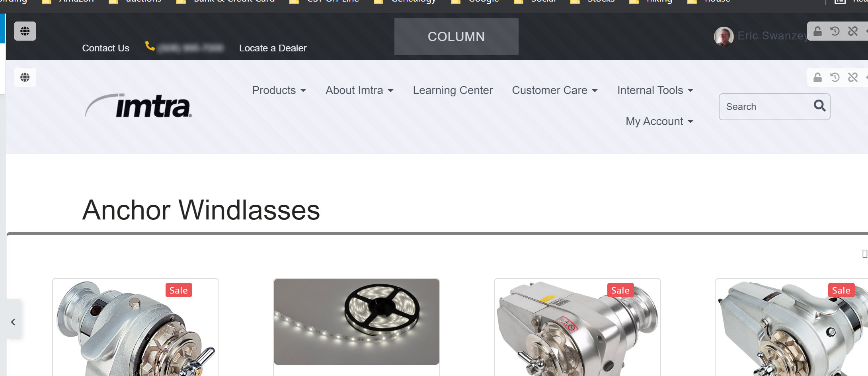This screenshot has width=868, height=376.
Task: Expand the Products dropdown menu
Action: click(x=279, y=90)
